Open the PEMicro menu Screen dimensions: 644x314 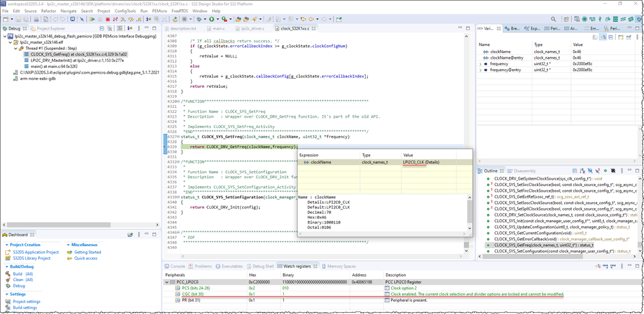[x=159, y=11]
